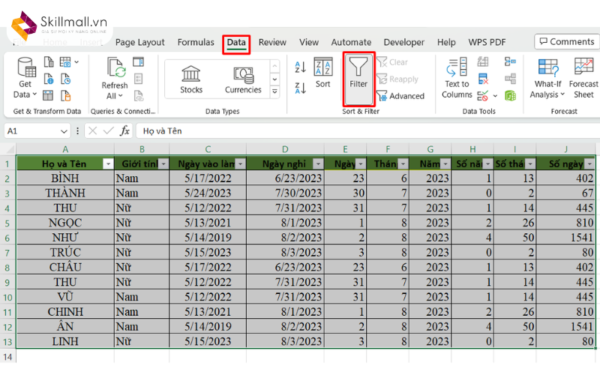Select the Currencies data type
The image size is (600, 375).
[243, 79]
